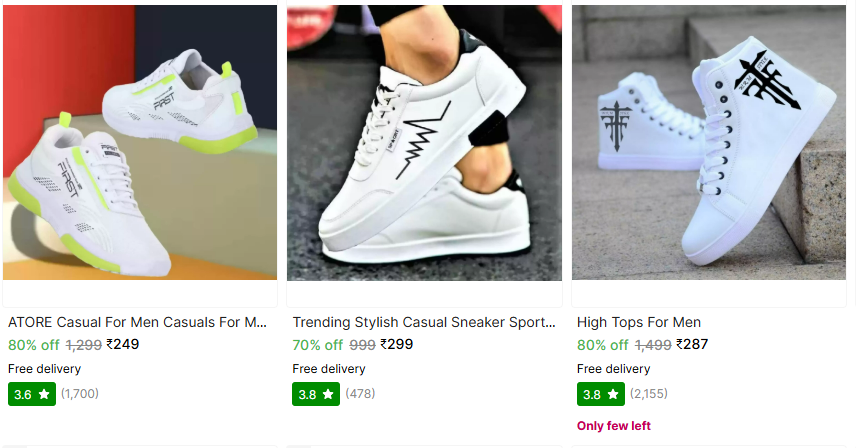Screen dimensions: 856x448
Task: Click the ATORE Casual For Men title
Action: pos(137,322)
